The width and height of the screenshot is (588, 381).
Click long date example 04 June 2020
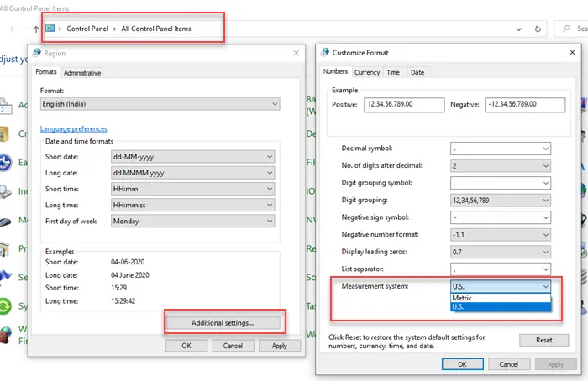pyautogui.click(x=130, y=275)
